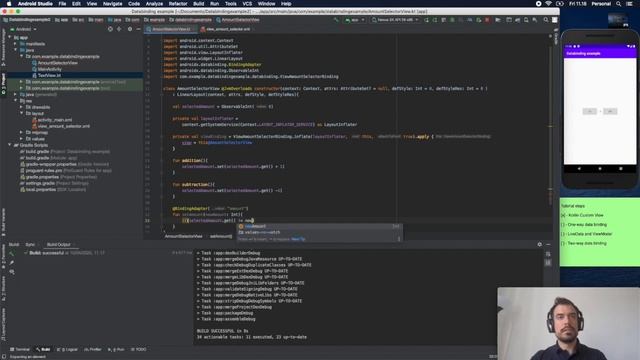The image size is (640, 360).
Task: Tap the emulator recents square button
Action: (620, 169)
